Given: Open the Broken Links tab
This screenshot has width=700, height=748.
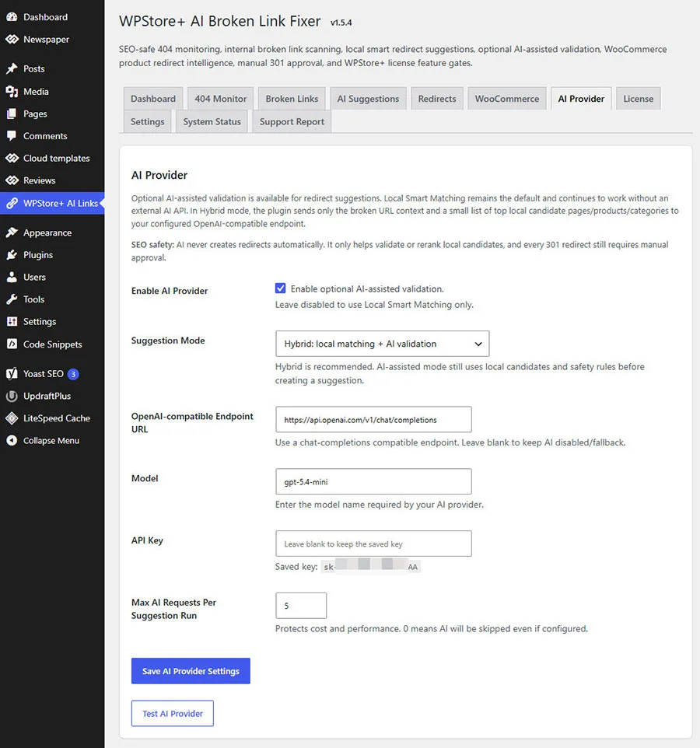Looking at the screenshot, I should (x=292, y=99).
